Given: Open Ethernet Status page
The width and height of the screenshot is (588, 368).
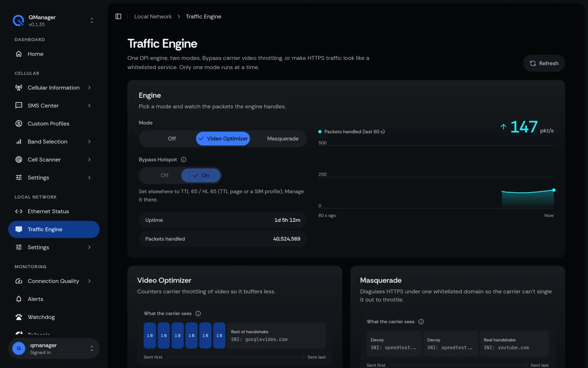Looking at the screenshot, I should pos(54,212).
